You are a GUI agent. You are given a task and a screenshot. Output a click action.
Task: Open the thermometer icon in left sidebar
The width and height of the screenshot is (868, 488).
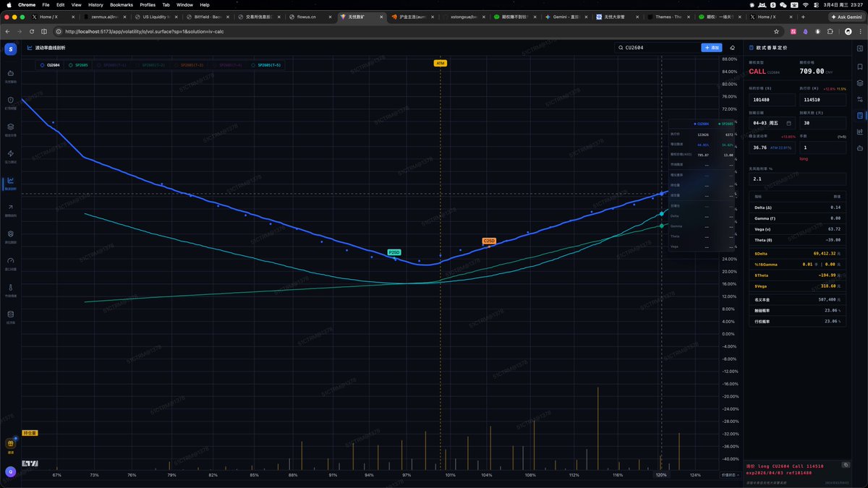[10, 287]
